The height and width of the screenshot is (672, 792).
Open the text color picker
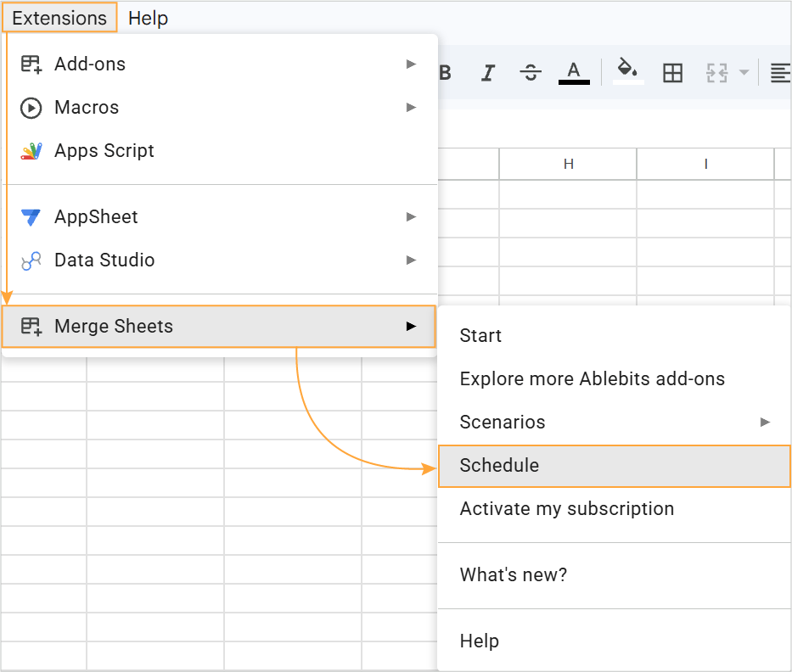[574, 73]
